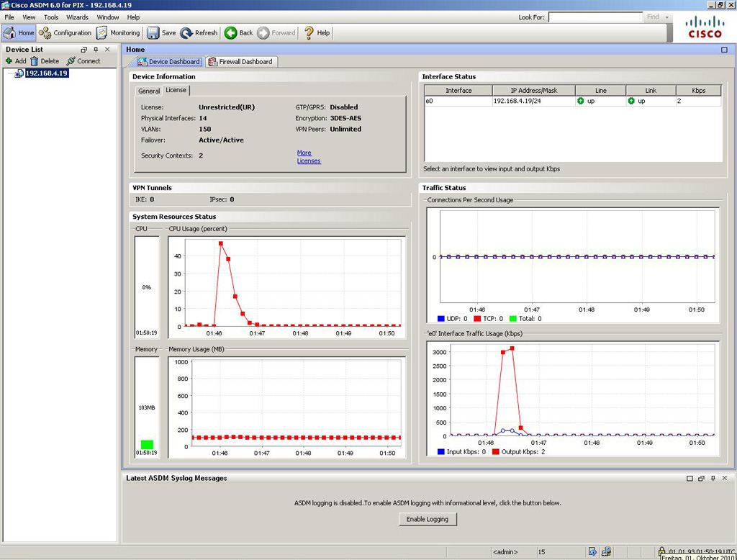This screenshot has width=737, height=560.
Task: Open Help from the toolbar
Action: point(316,32)
